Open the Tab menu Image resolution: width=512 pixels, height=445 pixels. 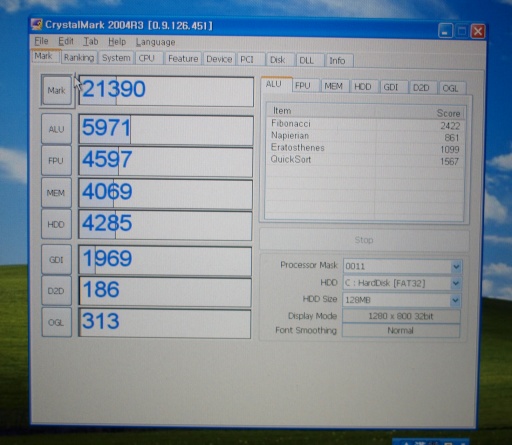[91, 41]
